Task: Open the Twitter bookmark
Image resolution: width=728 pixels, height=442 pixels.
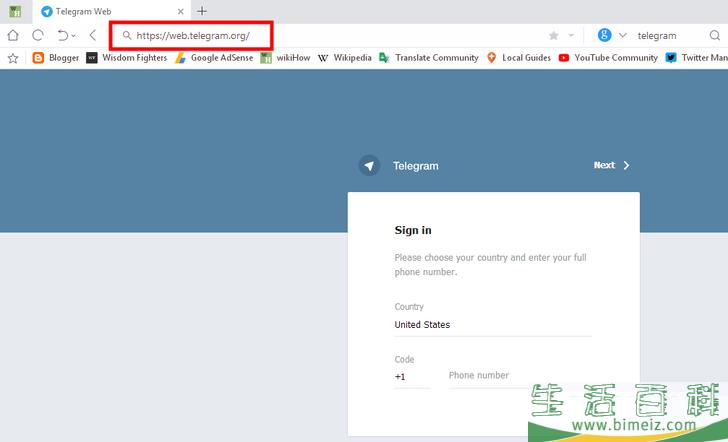Action: point(696,58)
